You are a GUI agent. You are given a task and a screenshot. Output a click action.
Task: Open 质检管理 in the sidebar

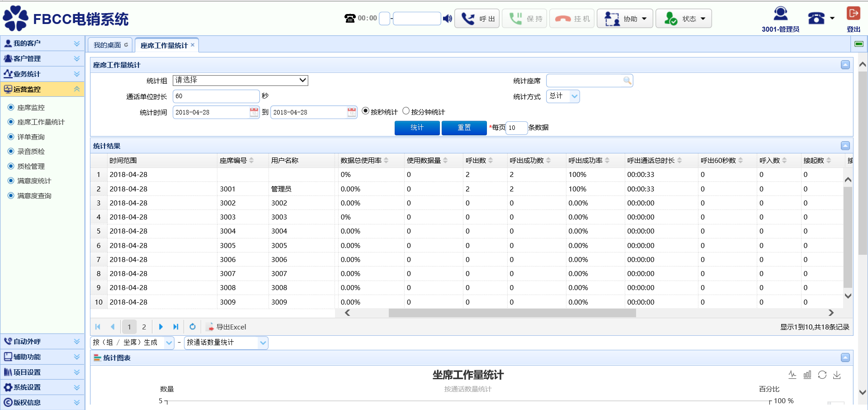pos(31,167)
